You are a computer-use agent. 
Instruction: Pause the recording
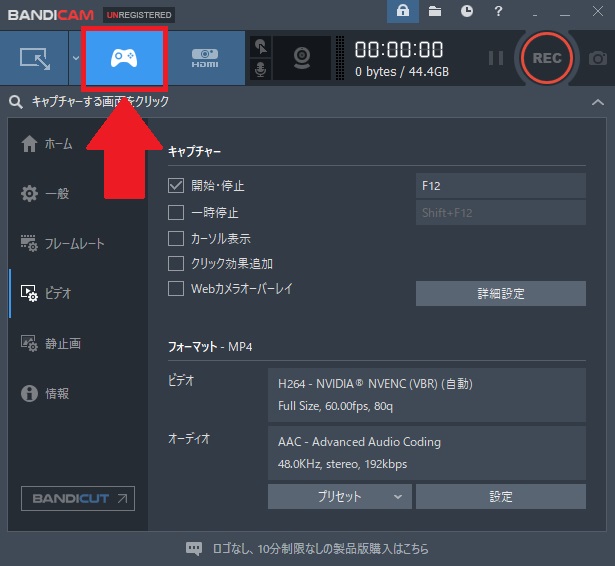coord(496,58)
